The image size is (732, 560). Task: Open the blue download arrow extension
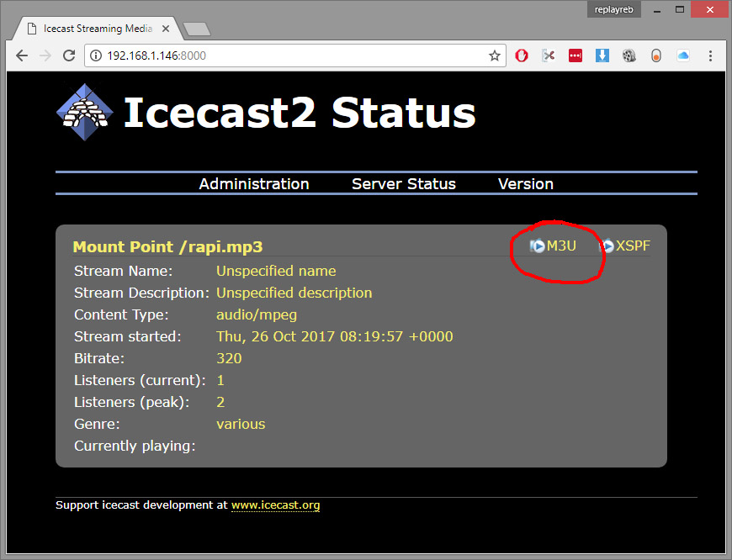click(x=602, y=56)
